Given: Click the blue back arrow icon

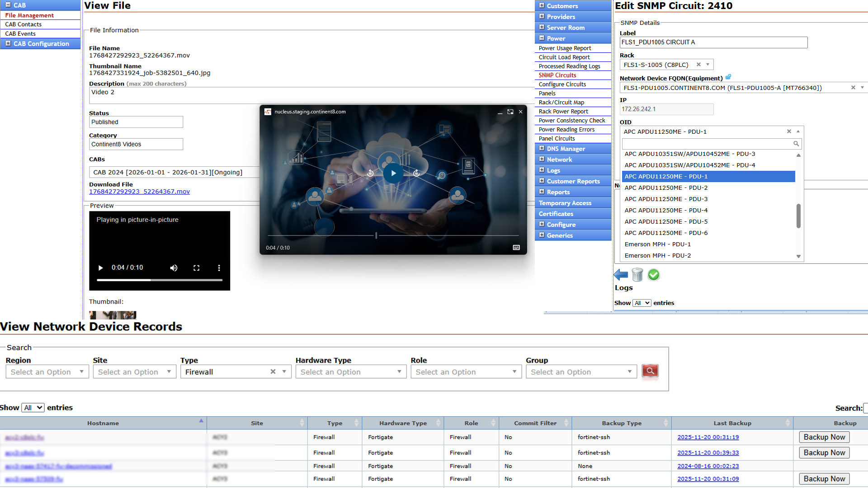Looking at the screenshot, I should click(x=621, y=274).
